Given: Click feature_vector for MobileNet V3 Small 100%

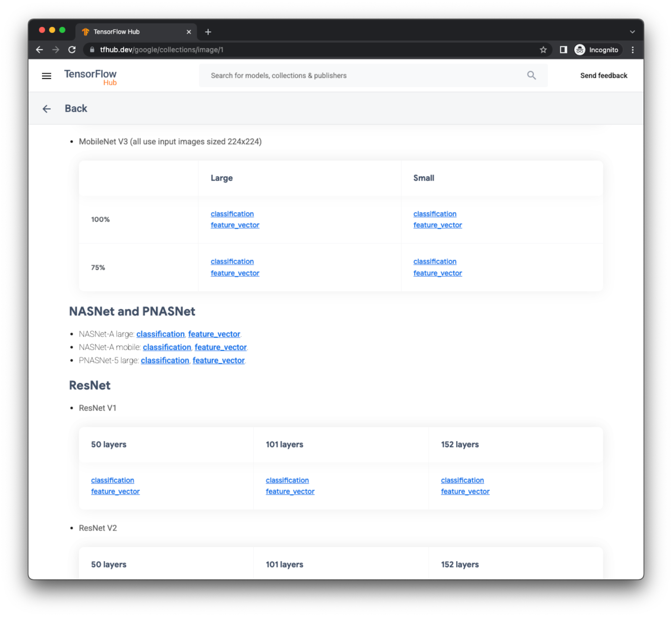Looking at the screenshot, I should coord(437,225).
